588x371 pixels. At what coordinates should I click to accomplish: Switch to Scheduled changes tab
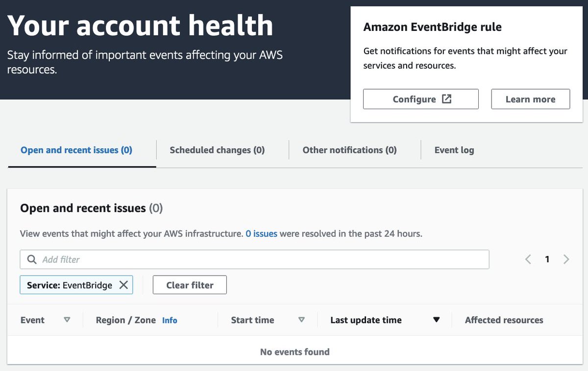click(217, 150)
